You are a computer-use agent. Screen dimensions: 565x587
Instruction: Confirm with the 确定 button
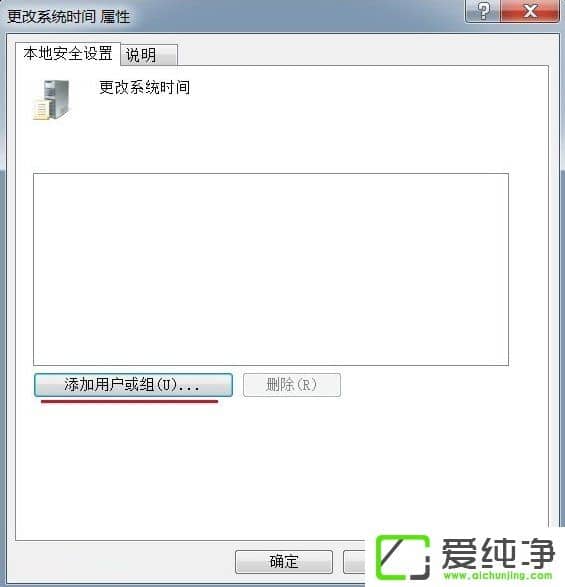[x=284, y=562]
